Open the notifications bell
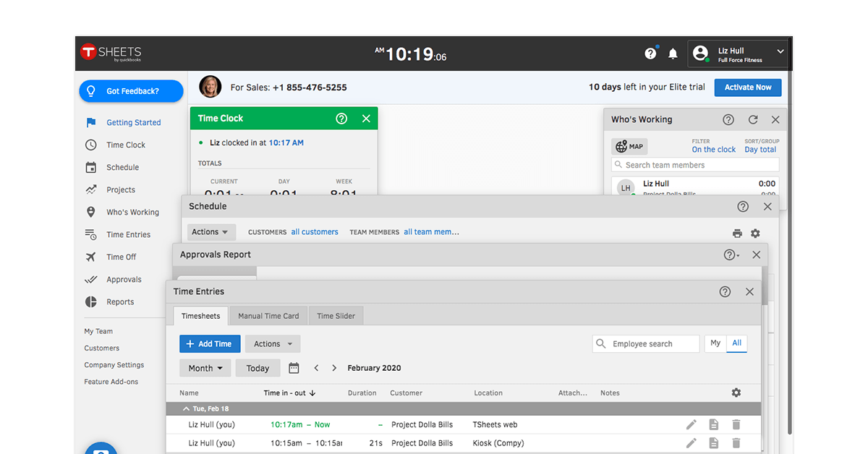 (673, 53)
